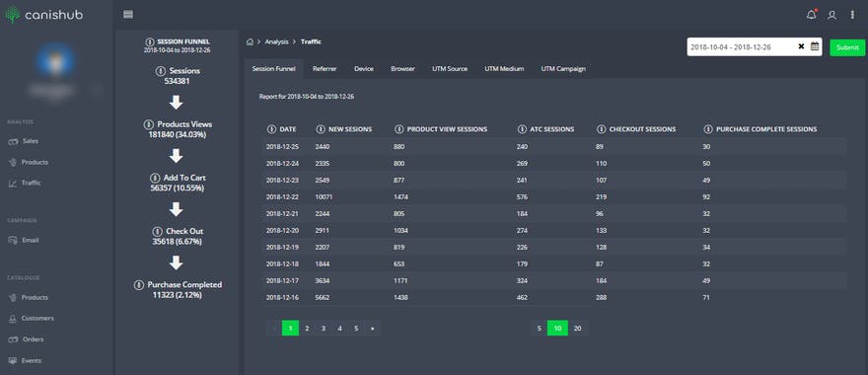Select current page 1 button

[x=290, y=329]
